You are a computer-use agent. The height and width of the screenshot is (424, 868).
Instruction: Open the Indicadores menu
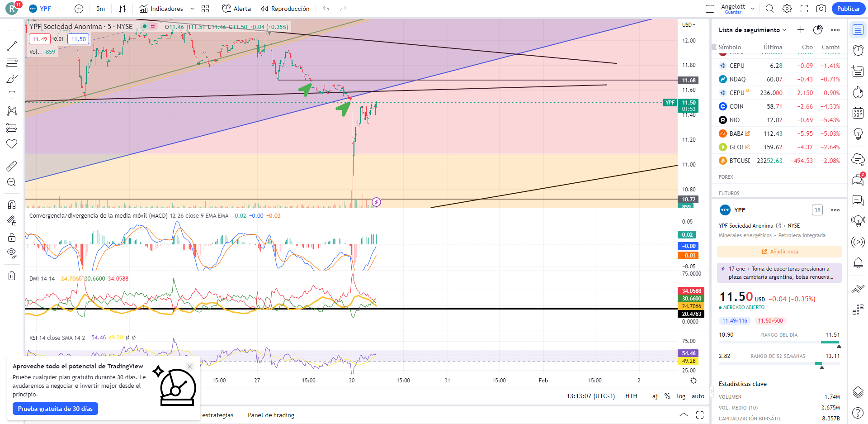(x=161, y=9)
